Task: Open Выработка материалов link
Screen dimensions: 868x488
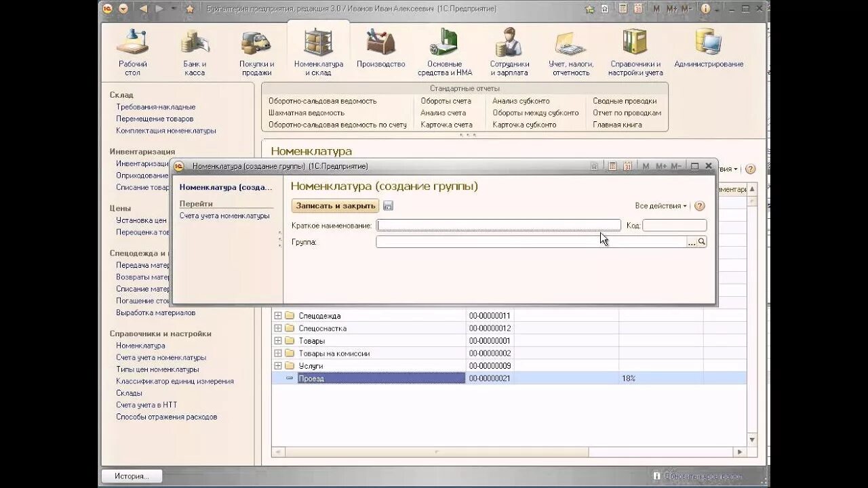Action: coord(155,313)
